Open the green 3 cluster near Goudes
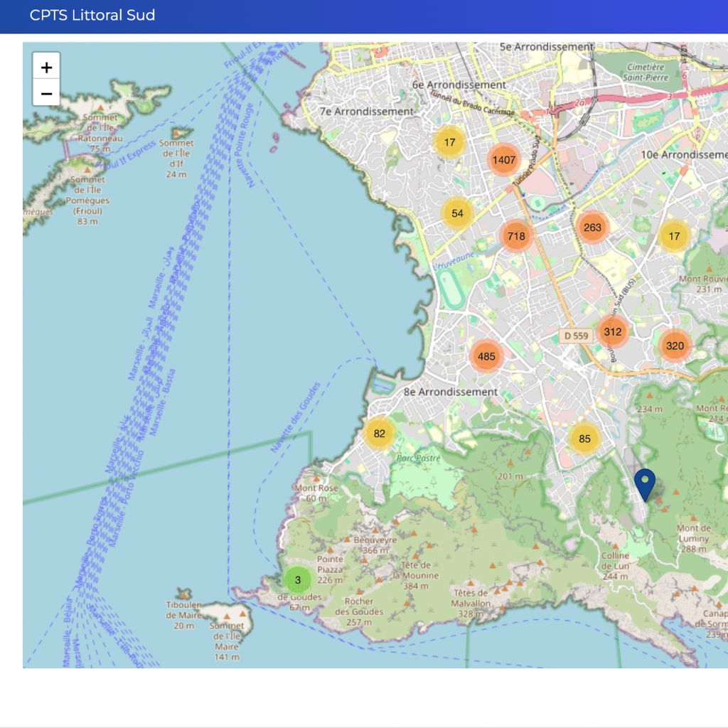The image size is (728, 728). pyautogui.click(x=298, y=579)
